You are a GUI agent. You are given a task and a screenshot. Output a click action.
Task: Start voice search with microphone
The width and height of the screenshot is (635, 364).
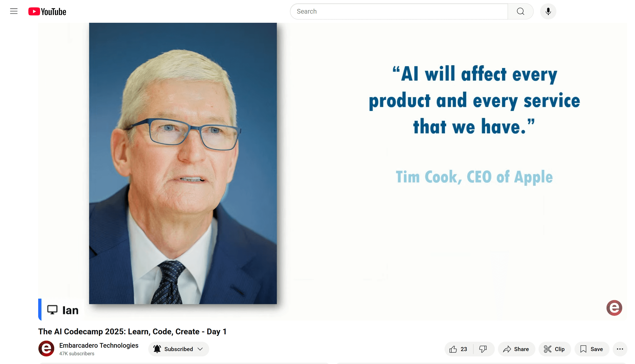click(548, 11)
